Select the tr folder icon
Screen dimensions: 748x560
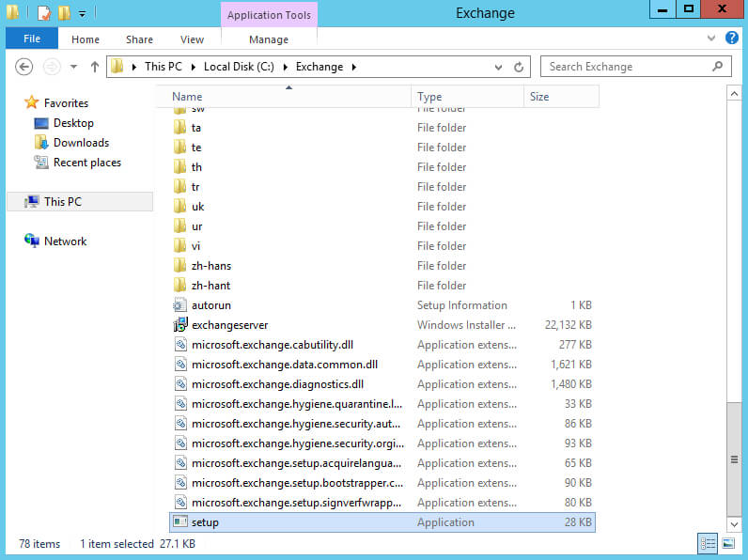[x=179, y=186]
